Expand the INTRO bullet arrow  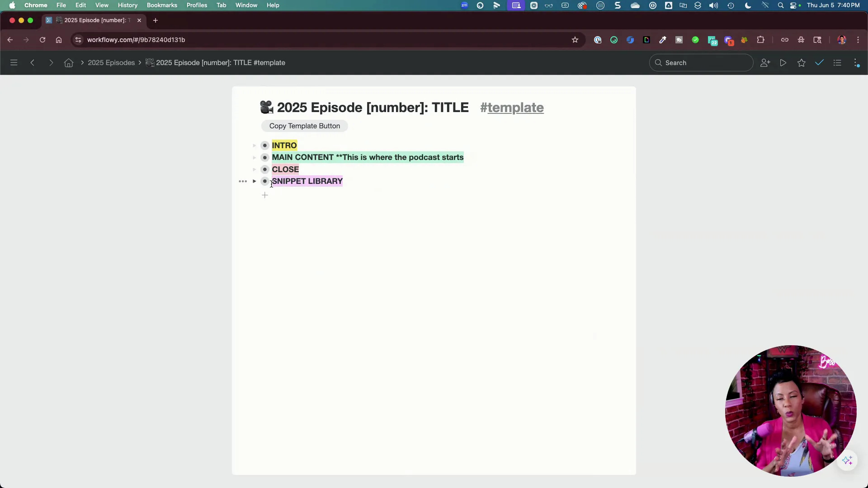[x=255, y=145]
